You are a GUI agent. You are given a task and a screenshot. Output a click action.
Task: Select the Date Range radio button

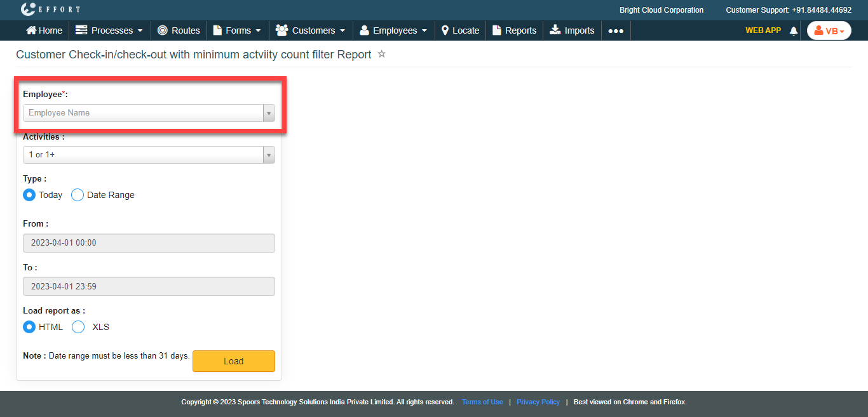(x=78, y=195)
